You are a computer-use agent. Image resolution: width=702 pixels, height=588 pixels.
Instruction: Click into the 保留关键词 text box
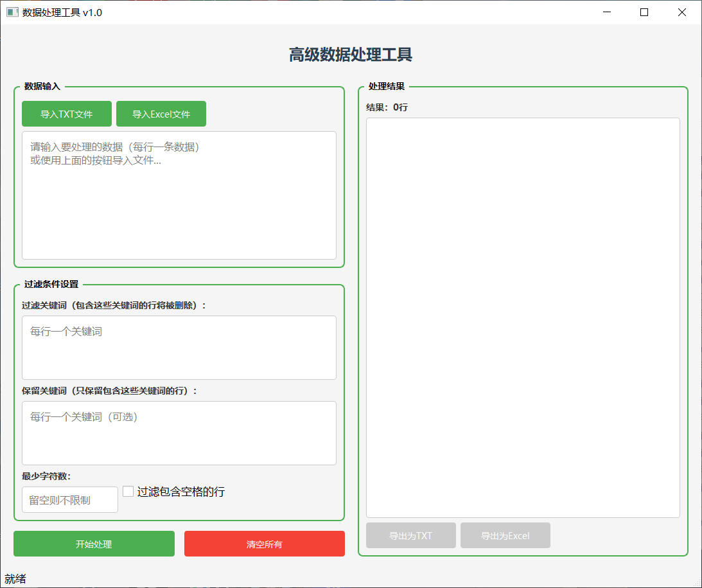(x=179, y=433)
